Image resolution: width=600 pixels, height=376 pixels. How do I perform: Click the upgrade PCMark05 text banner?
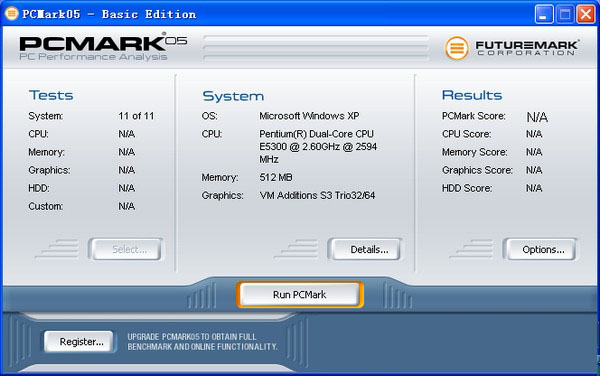pos(202,342)
